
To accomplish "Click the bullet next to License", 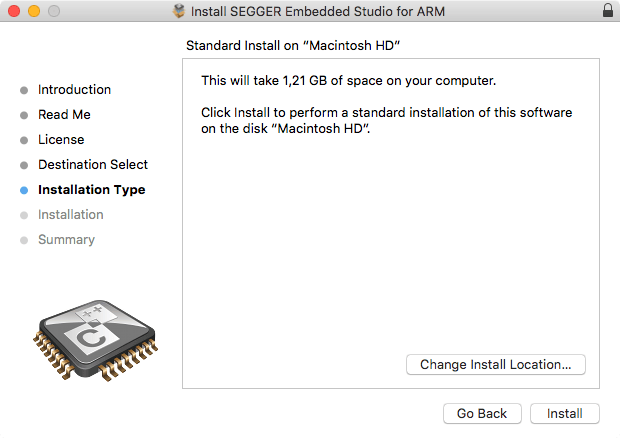I will tap(24, 140).
